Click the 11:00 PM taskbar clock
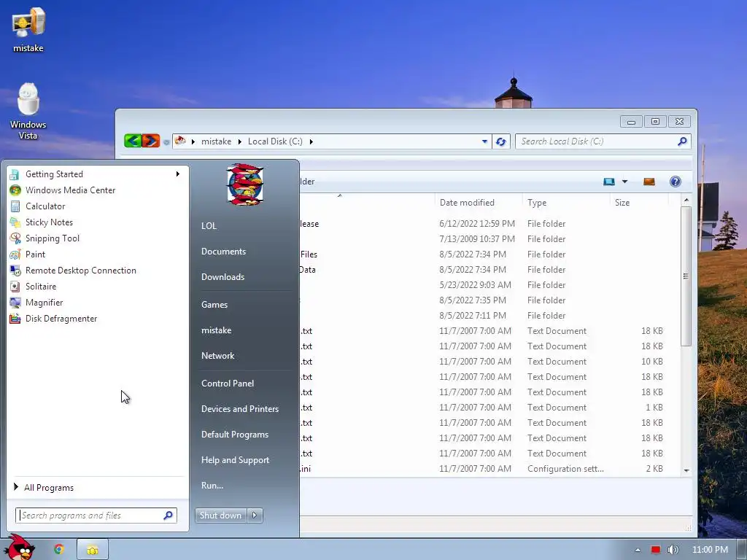The height and width of the screenshot is (560, 747). pyautogui.click(x=710, y=550)
